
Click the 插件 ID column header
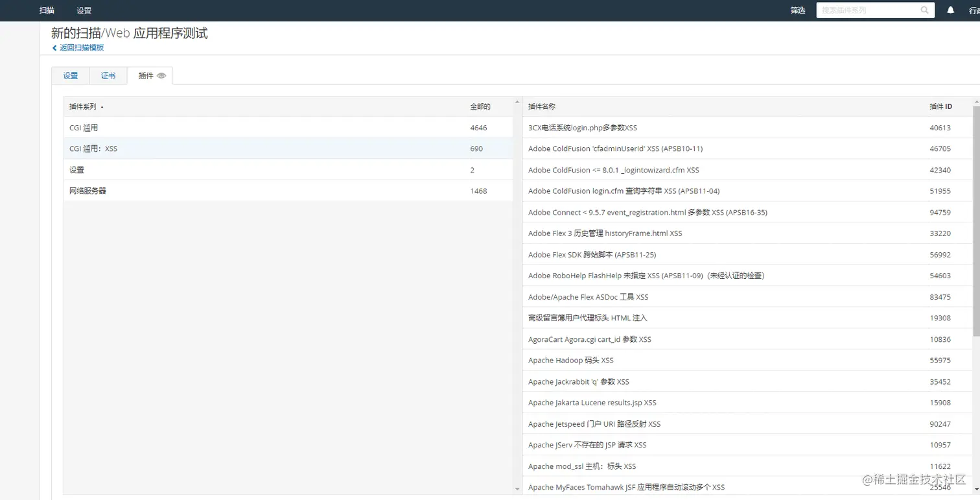pyautogui.click(x=940, y=106)
